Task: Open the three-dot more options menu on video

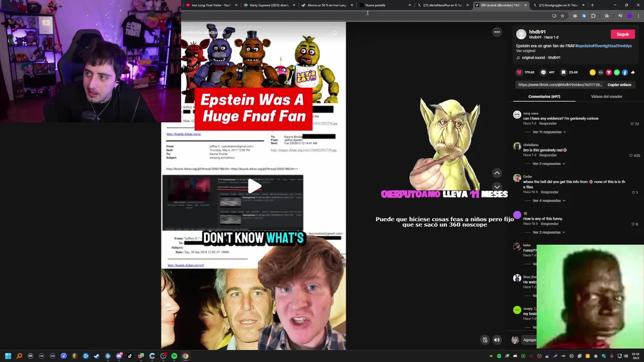Action: click(x=497, y=32)
